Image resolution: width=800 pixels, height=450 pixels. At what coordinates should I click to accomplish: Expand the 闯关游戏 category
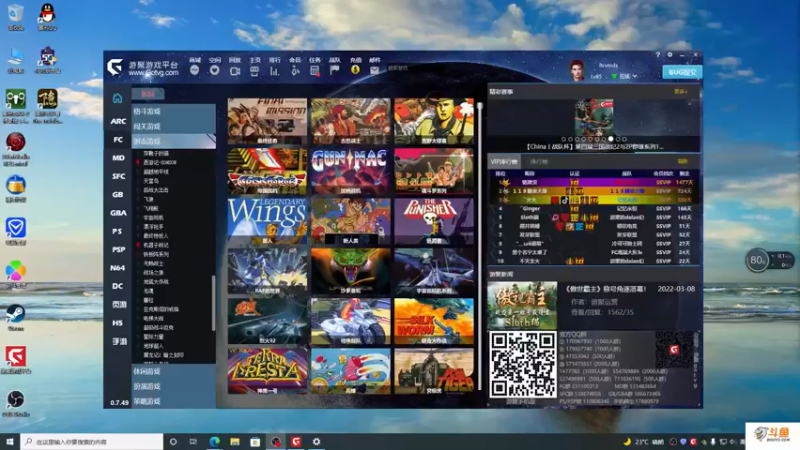174,126
